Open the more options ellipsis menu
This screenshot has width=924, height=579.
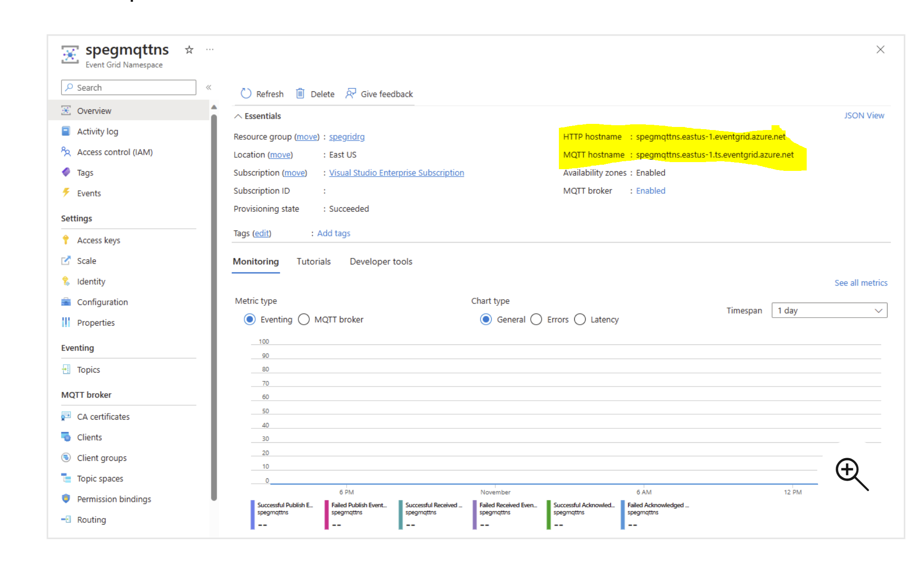click(210, 50)
